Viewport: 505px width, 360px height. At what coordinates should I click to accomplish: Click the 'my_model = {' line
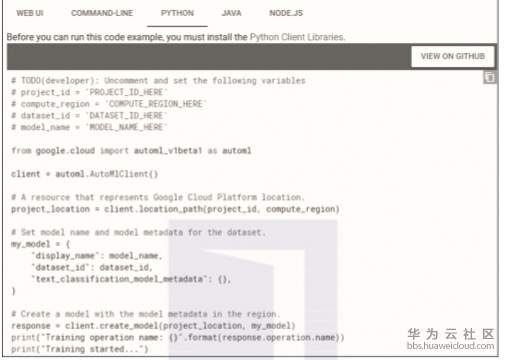[41, 244]
